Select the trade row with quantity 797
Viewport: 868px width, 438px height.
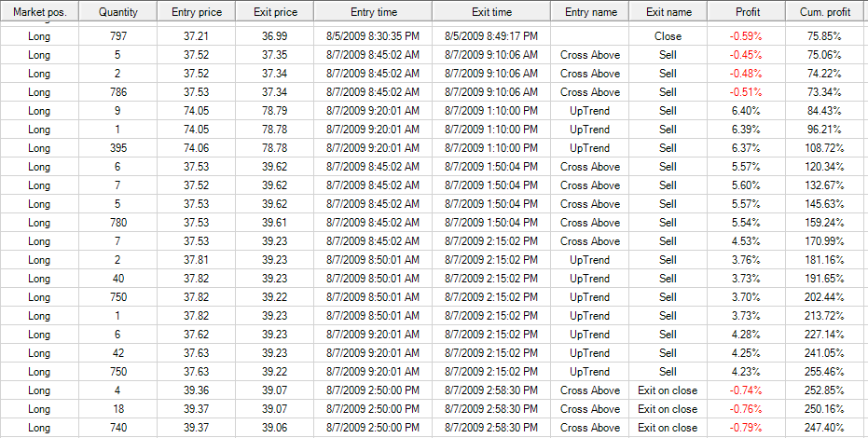point(118,36)
